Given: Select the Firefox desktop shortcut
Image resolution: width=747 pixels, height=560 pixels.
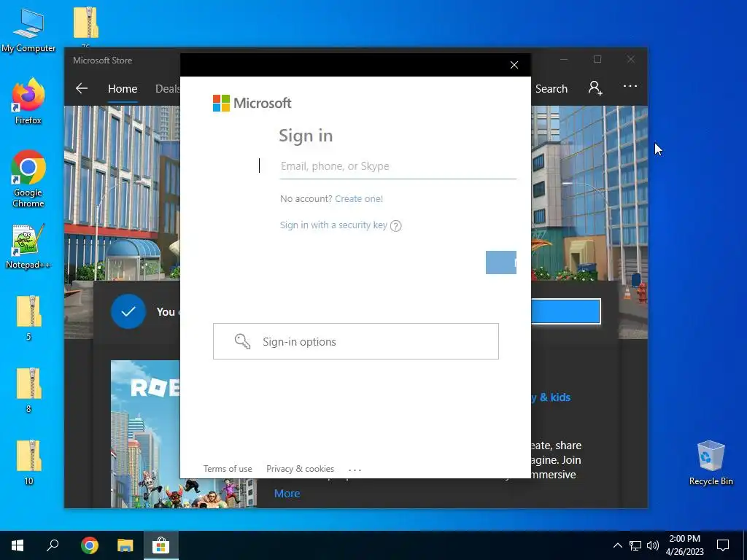Looking at the screenshot, I should pos(28,101).
